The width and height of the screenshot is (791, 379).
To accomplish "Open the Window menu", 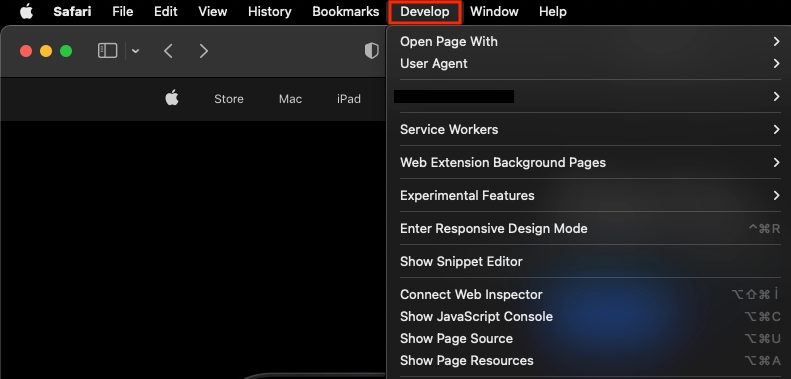I will point(494,12).
